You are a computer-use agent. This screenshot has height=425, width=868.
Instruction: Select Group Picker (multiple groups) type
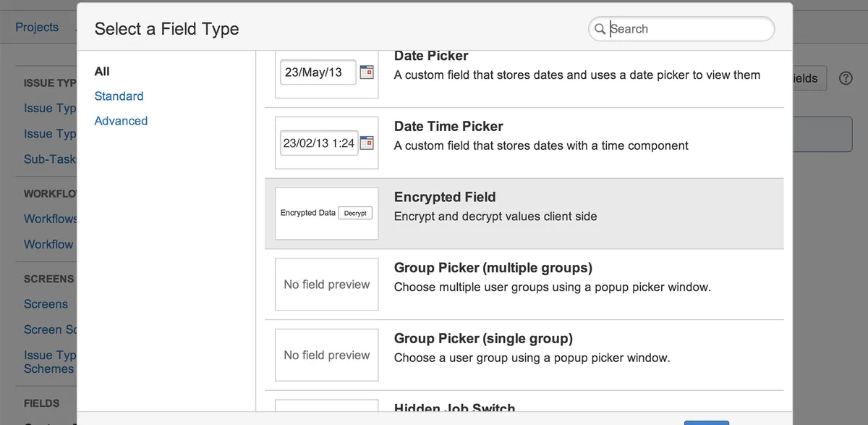[x=524, y=285]
